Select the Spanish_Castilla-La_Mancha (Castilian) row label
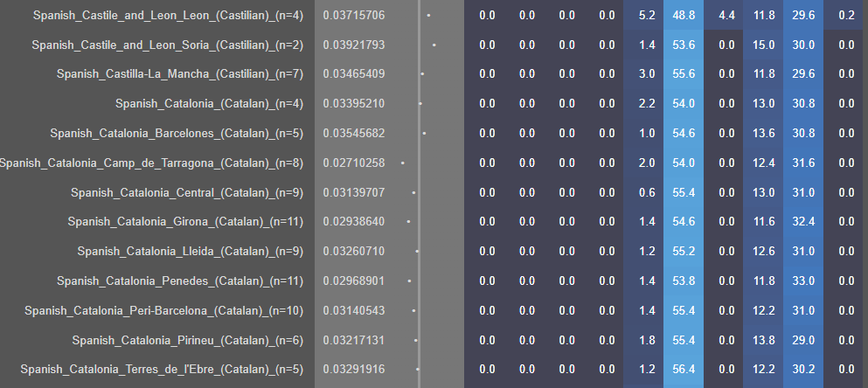868x388 pixels. tap(180, 74)
